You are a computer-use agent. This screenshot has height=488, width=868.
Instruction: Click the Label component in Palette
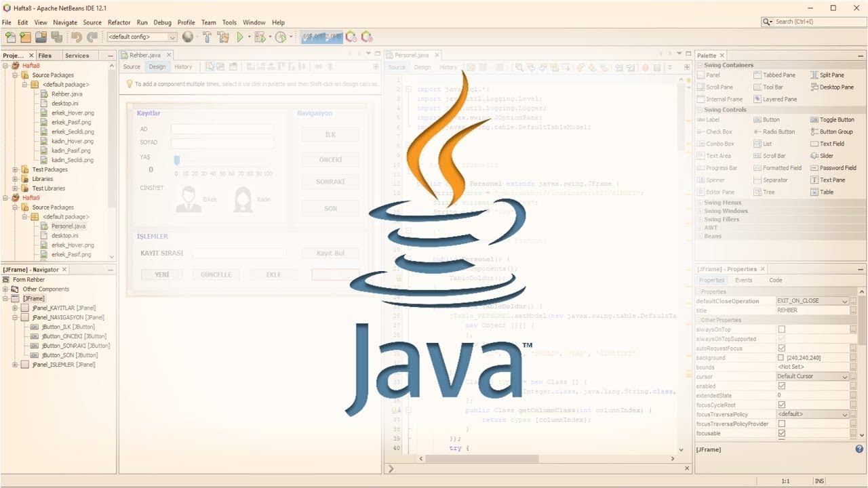click(709, 120)
